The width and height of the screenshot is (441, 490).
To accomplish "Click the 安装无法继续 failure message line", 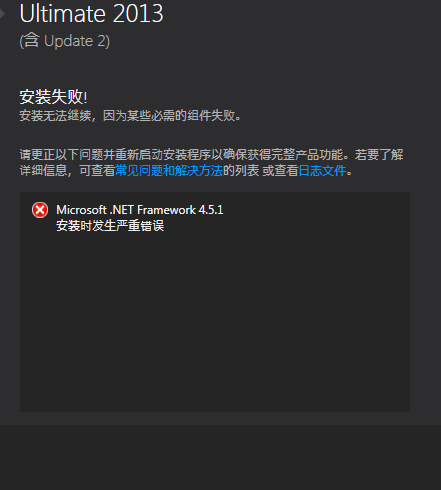I will click(x=130, y=116).
